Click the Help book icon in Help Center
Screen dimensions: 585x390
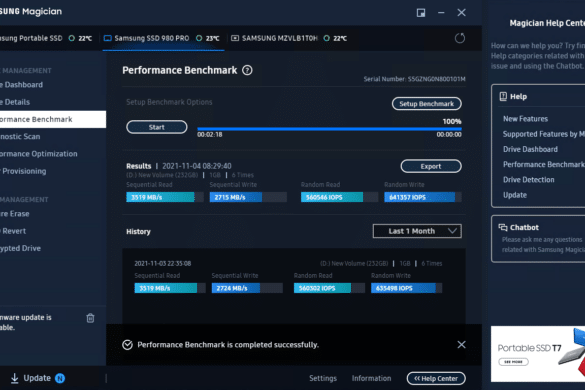point(503,96)
